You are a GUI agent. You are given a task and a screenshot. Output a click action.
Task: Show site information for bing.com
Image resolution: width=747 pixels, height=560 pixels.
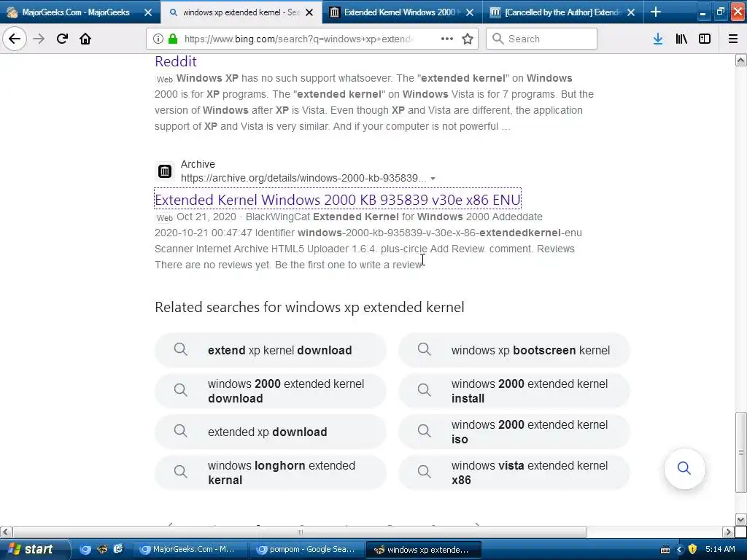(x=158, y=39)
